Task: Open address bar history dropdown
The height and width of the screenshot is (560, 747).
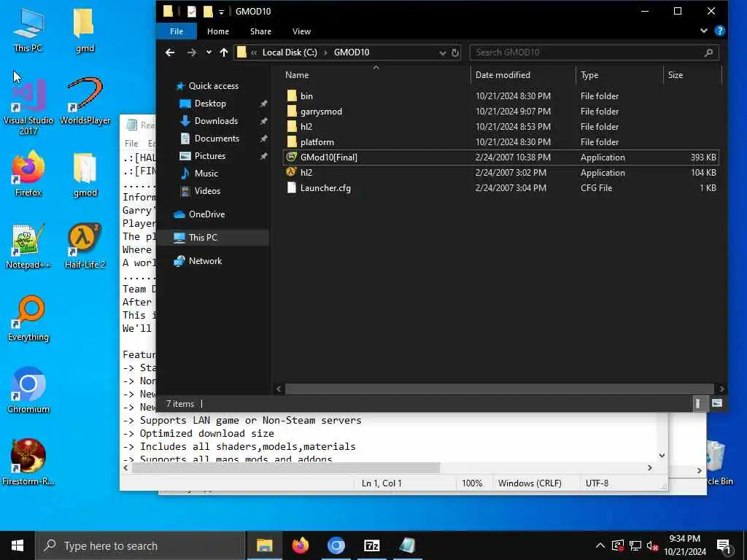Action: [442, 52]
